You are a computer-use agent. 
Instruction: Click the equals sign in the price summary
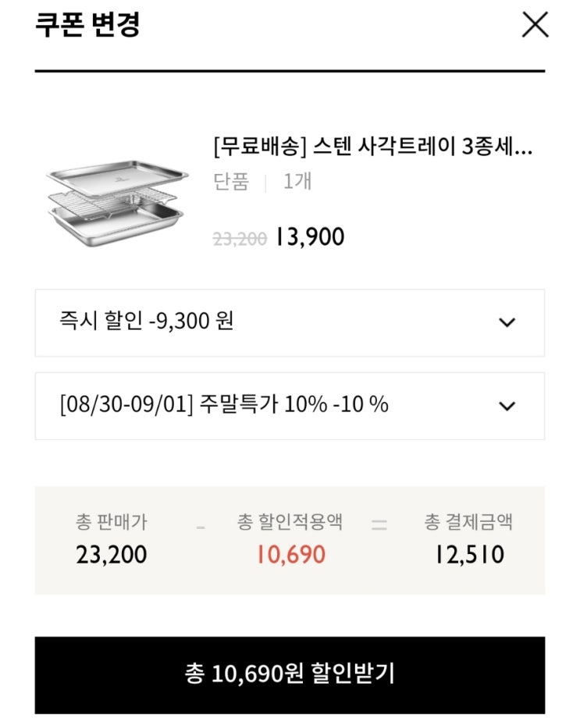pyautogui.click(x=379, y=525)
